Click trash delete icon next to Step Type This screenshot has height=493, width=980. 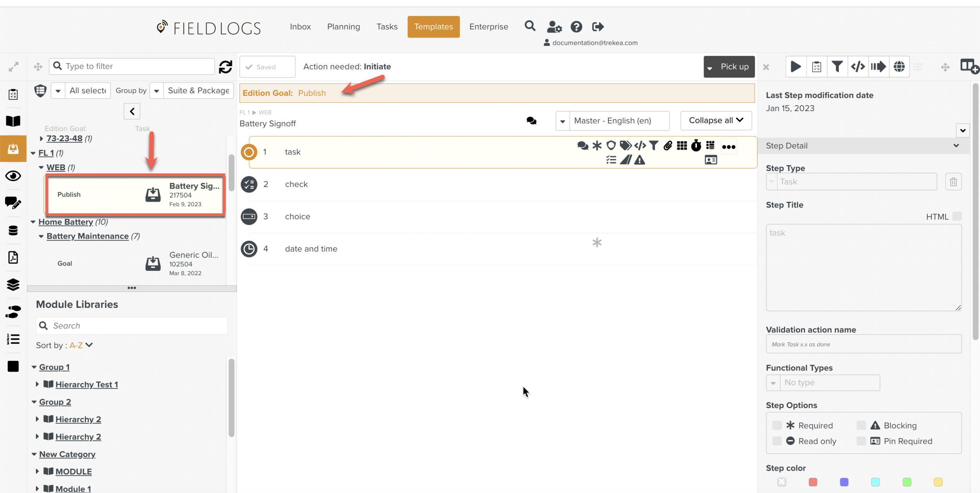coord(953,182)
